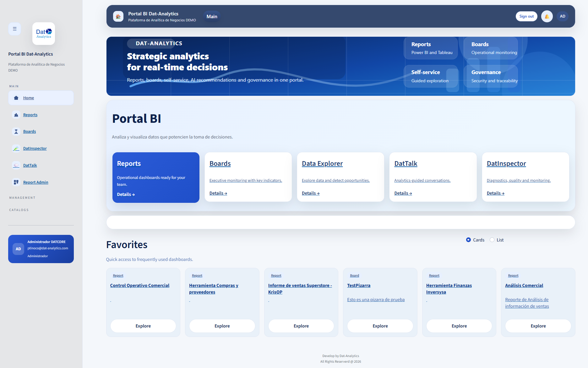Viewport: 588px width, 368px height.
Task: Click the Boards icon in sidebar
Action: tap(16, 132)
